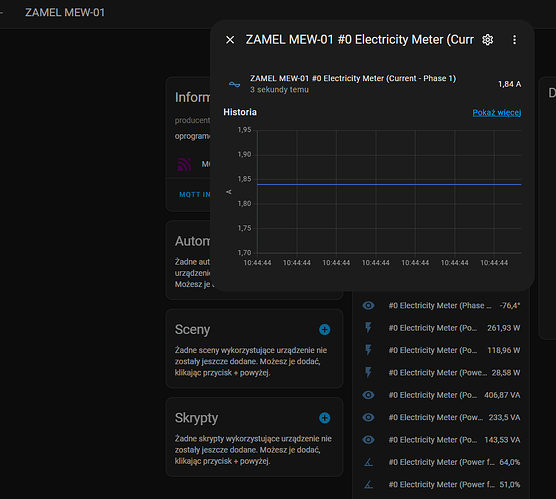This screenshot has height=499, width=556.
Task: Open the MQTT INFO link
Action: click(x=195, y=194)
